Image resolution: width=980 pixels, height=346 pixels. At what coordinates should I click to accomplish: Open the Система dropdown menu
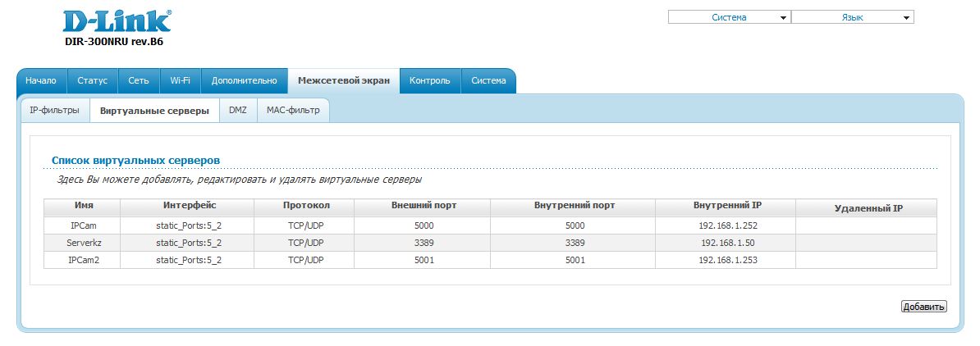(729, 17)
